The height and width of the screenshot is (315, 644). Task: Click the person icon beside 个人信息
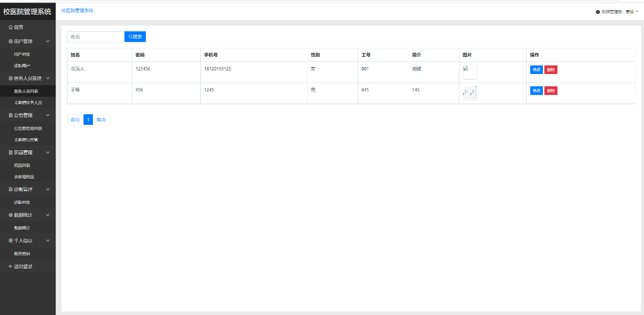[x=11, y=241]
